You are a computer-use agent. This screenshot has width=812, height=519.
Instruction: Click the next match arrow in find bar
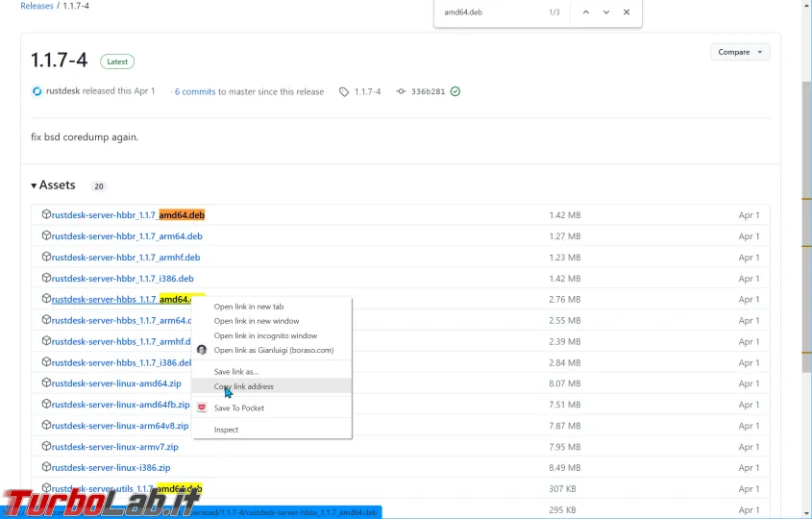(x=606, y=12)
